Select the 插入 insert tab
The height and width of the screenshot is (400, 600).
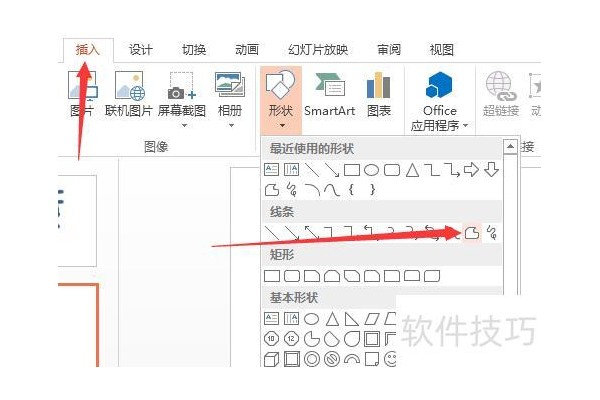pyautogui.click(x=88, y=50)
